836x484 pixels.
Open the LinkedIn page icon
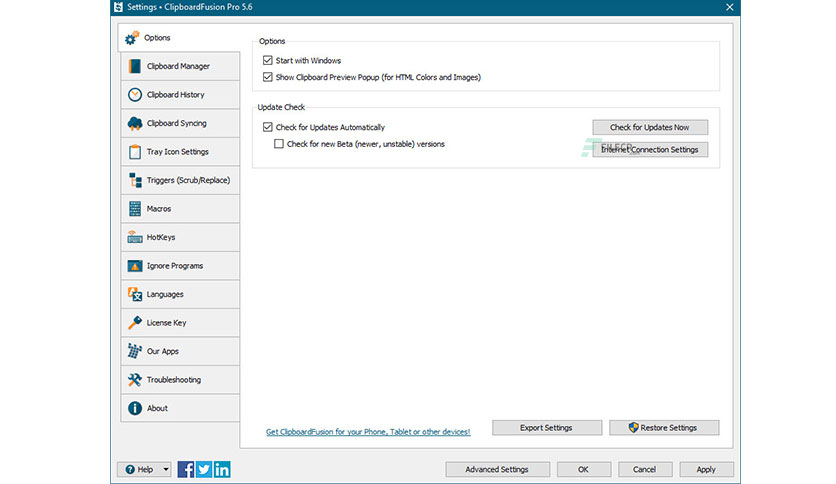[x=222, y=470]
